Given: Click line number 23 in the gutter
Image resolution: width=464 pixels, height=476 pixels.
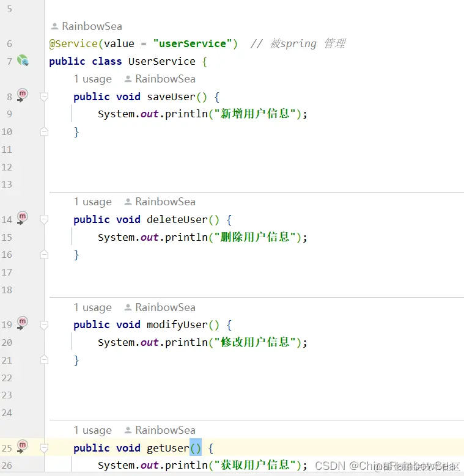Looking at the screenshot, I should pyautogui.click(x=7, y=395).
